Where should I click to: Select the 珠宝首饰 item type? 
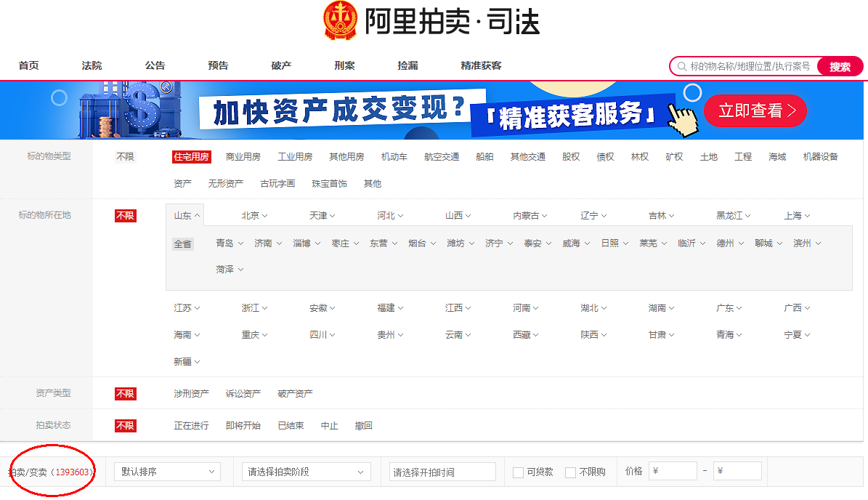(329, 183)
